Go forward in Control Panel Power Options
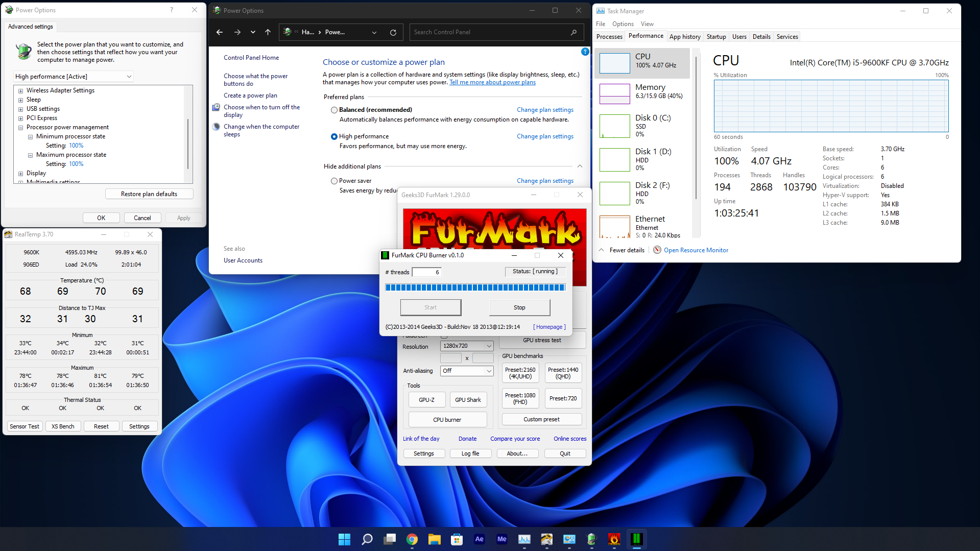 237,32
